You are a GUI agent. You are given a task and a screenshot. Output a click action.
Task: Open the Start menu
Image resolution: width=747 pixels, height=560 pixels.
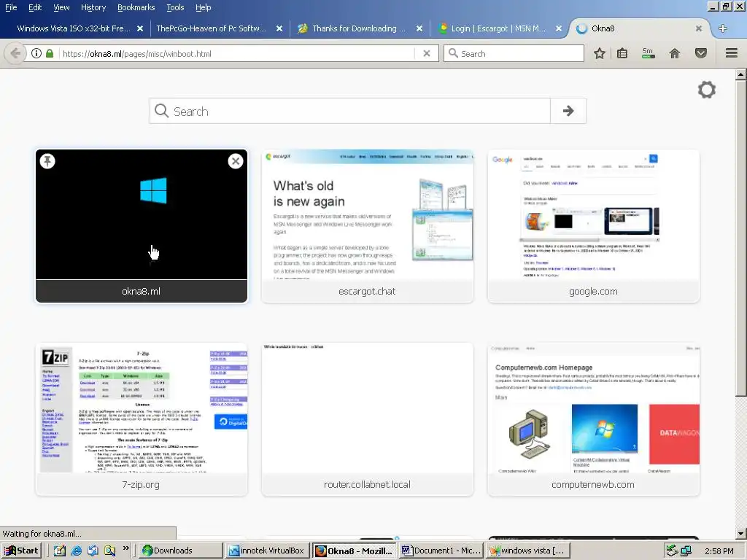click(x=21, y=551)
